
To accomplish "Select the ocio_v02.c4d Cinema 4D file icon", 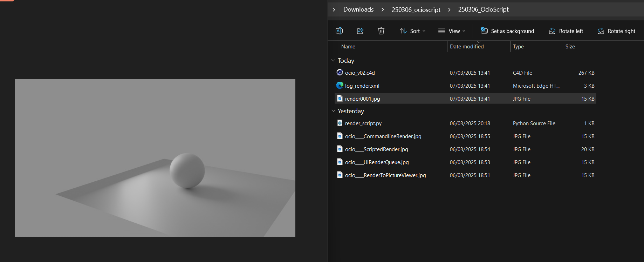I will point(340,72).
